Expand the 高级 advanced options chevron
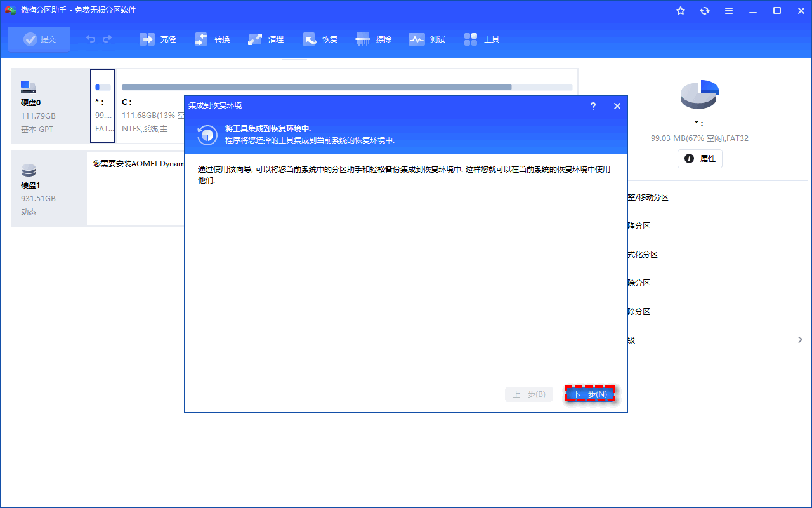 (801, 340)
